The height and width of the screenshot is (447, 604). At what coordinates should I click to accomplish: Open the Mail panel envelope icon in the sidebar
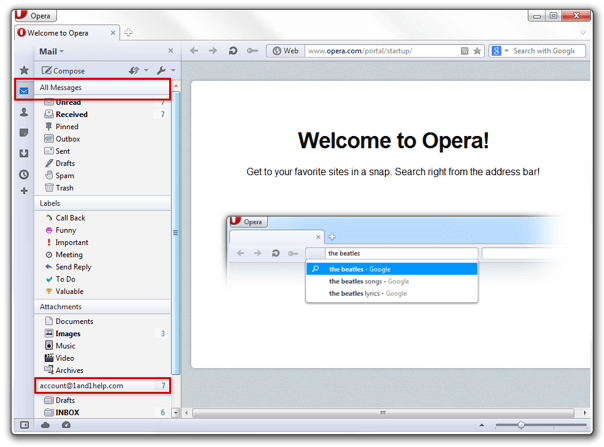(x=24, y=91)
